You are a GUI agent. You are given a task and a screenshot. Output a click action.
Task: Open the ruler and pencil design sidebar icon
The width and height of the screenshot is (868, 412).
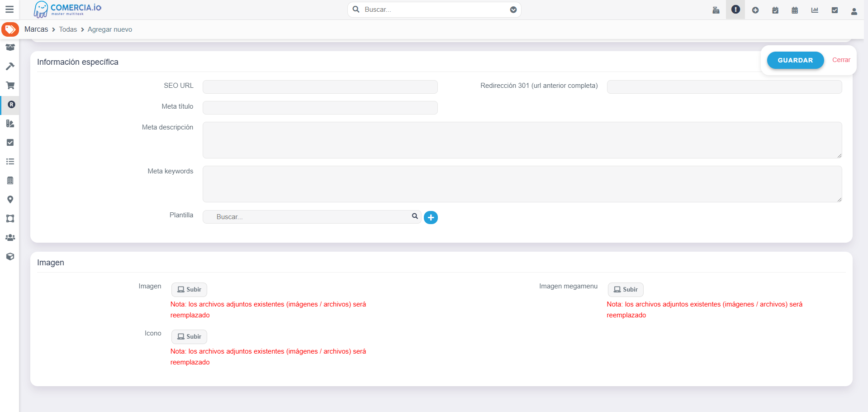pyautogui.click(x=10, y=123)
